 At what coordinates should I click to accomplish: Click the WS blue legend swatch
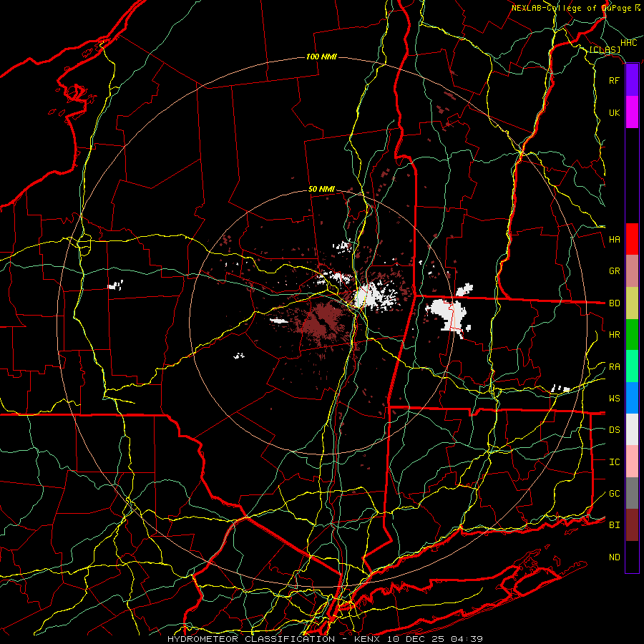coord(632,398)
